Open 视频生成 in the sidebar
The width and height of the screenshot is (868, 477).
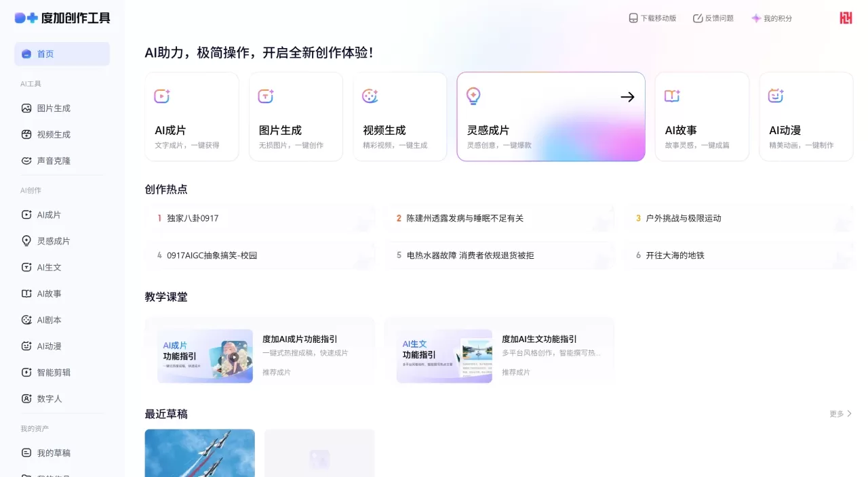click(x=62, y=135)
